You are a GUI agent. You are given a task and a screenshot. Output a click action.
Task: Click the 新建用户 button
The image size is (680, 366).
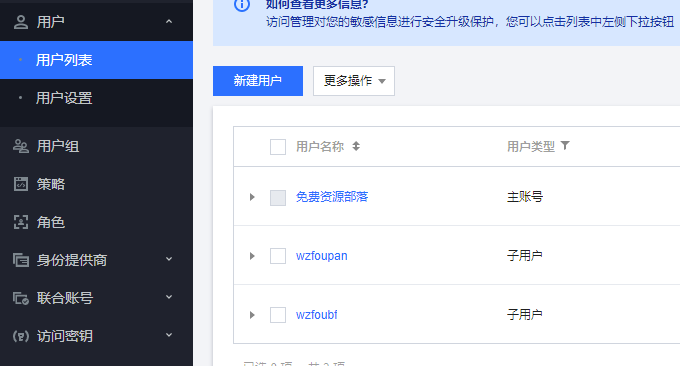[x=258, y=81]
